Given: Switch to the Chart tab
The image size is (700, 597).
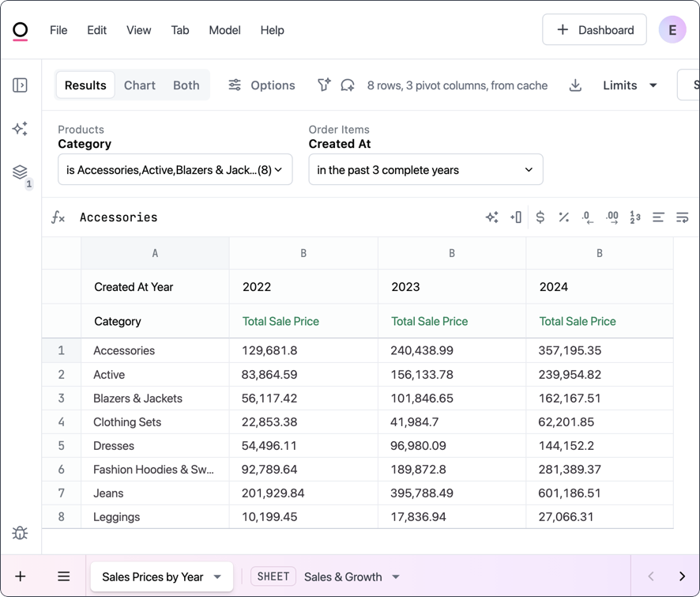Looking at the screenshot, I should pos(139,85).
